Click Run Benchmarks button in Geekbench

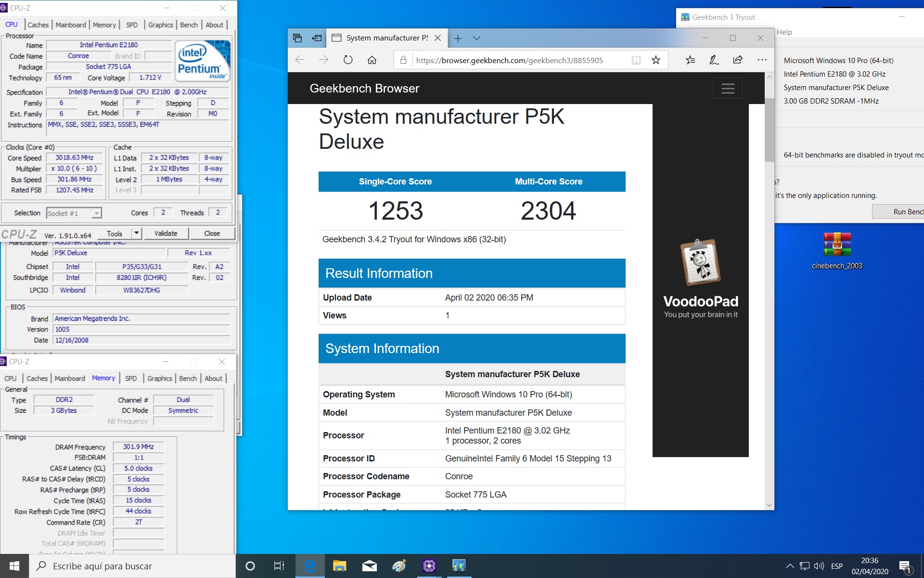coord(898,212)
